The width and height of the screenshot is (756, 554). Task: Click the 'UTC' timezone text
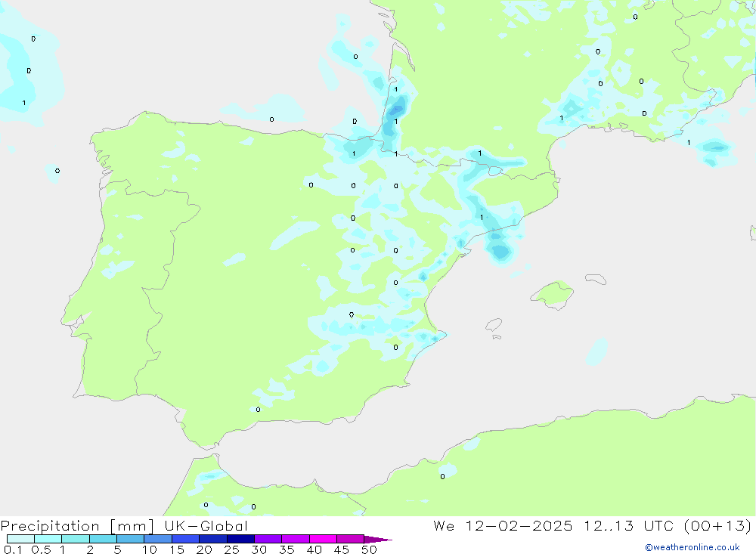click(658, 526)
